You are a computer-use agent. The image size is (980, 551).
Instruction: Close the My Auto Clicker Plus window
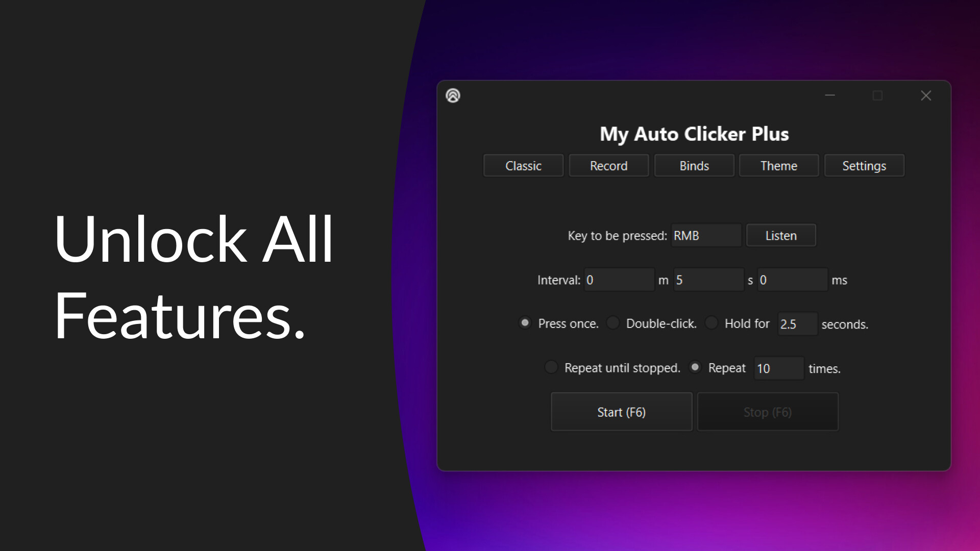coord(926,95)
